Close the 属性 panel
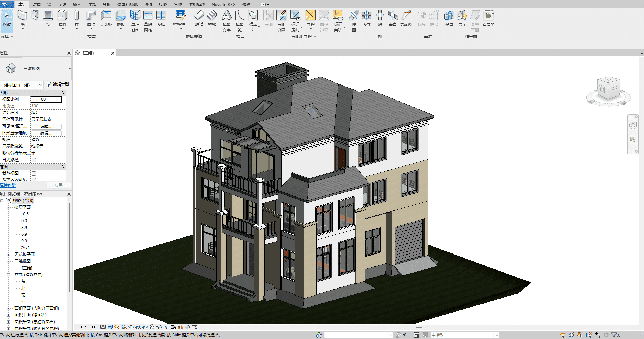 click(x=69, y=53)
